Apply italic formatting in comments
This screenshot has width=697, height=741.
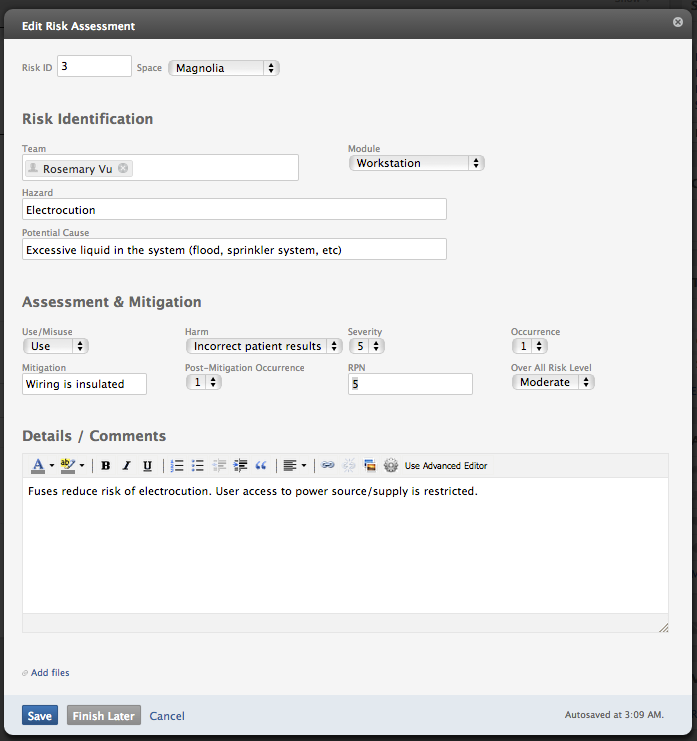tap(126, 466)
